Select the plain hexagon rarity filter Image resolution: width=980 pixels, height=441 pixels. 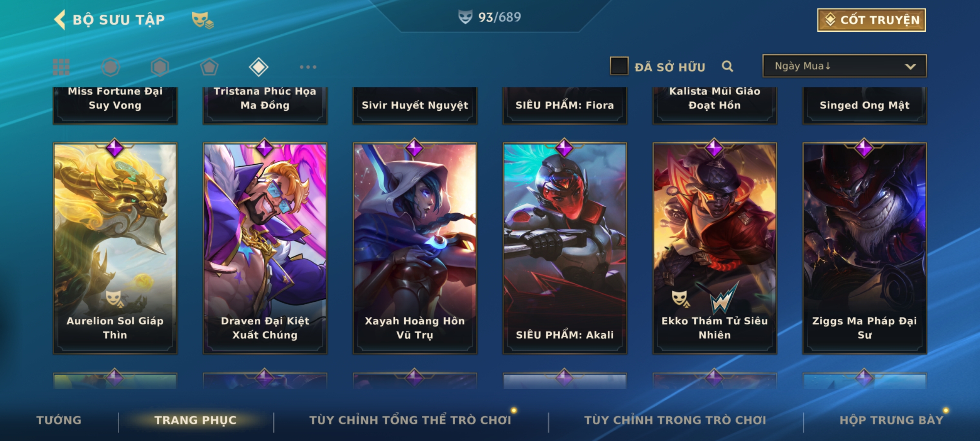[160, 67]
